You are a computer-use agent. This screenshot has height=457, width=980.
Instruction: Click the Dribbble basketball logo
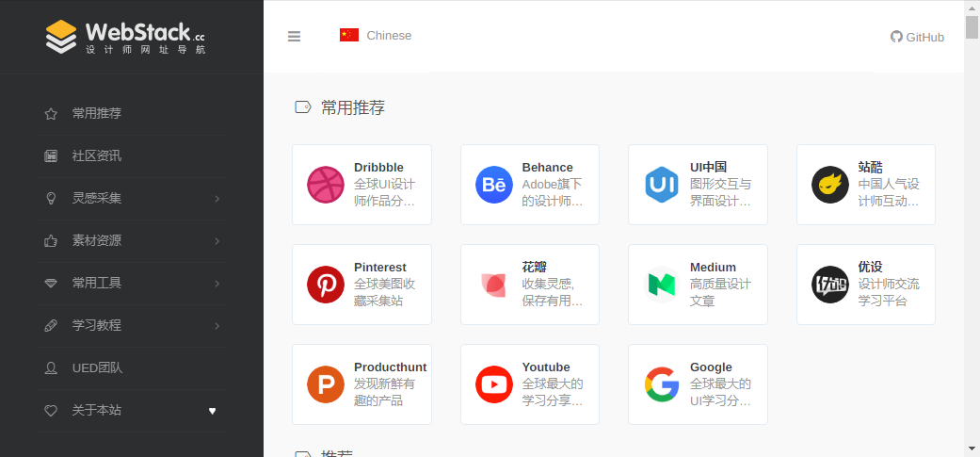tap(326, 185)
